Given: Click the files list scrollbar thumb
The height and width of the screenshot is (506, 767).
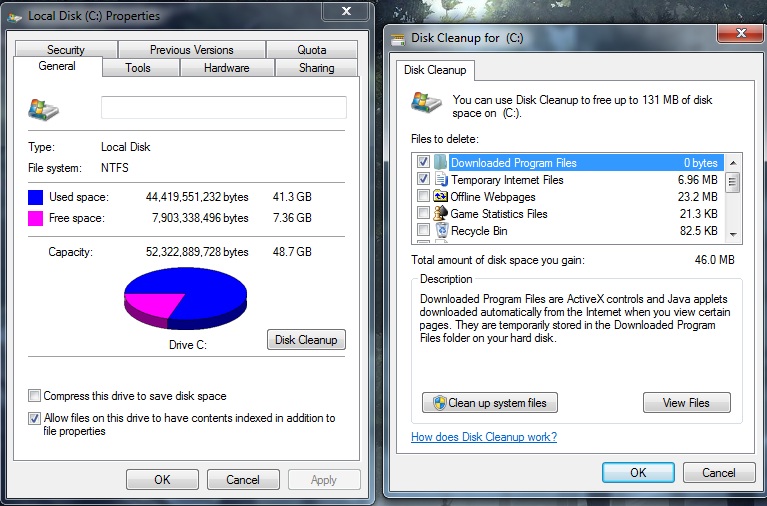Looking at the screenshot, I should (x=733, y=183).
